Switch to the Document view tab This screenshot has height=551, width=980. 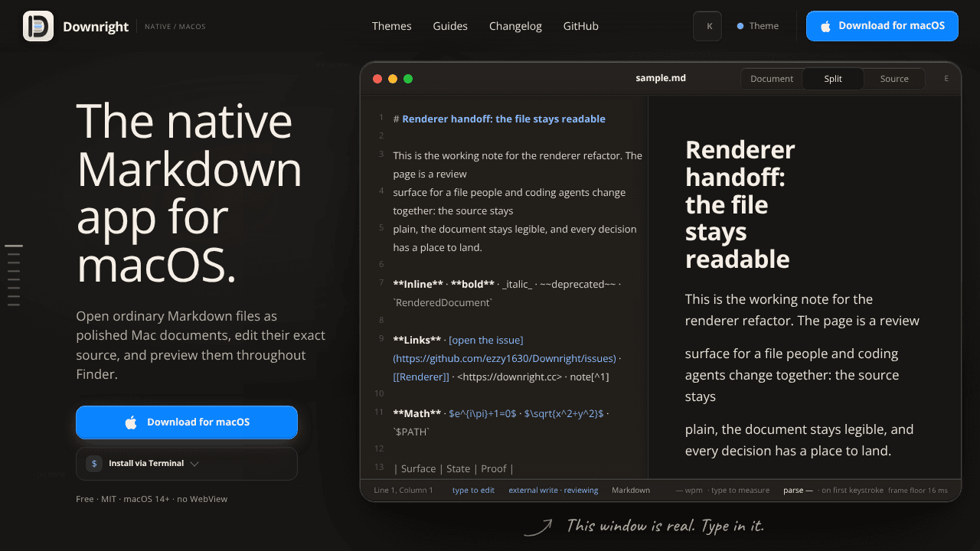[x=772, y=79]
